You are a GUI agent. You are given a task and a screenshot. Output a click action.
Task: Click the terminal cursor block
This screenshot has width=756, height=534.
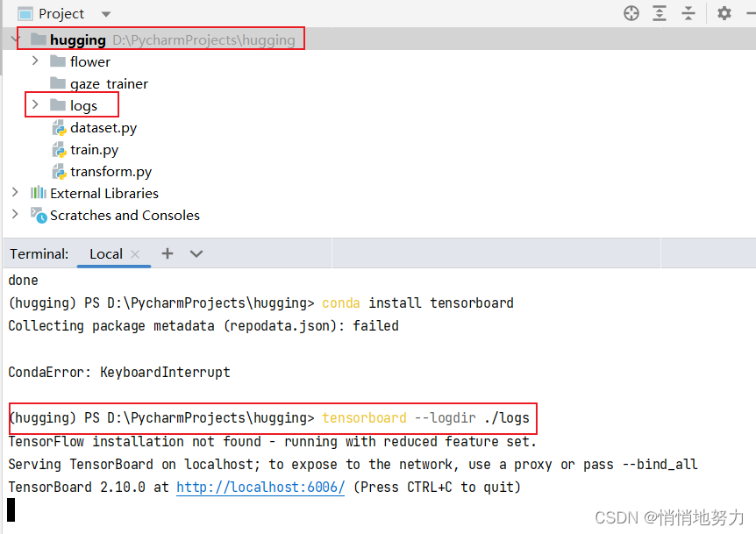click(11, 510)
